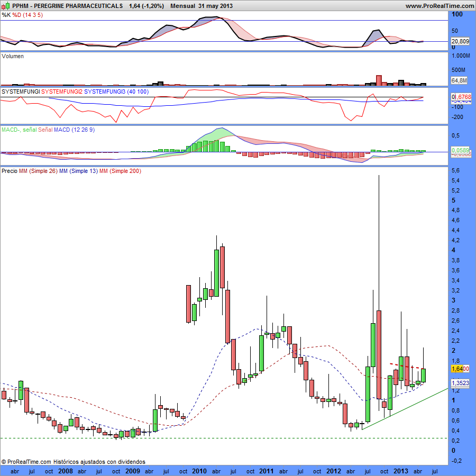Click the 1,3523 moving average value tag
This screenshot has height=476, width=476.
tap(460, 383)
